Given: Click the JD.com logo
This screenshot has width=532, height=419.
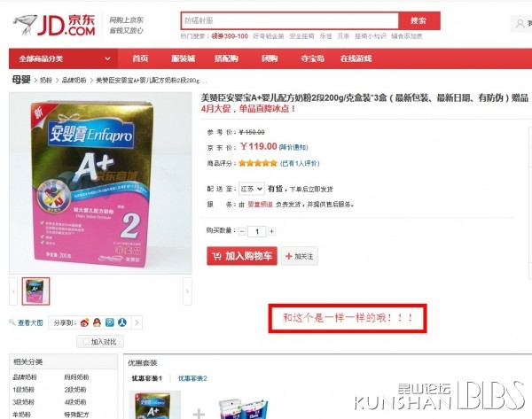Looking at the screenshot, I should (54, 25).
